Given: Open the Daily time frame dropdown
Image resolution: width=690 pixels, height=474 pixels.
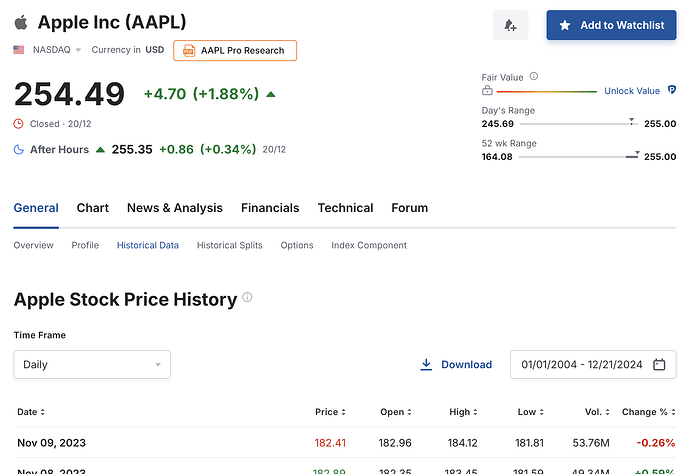Looking at the screenshot, I should tap(92, 364).
